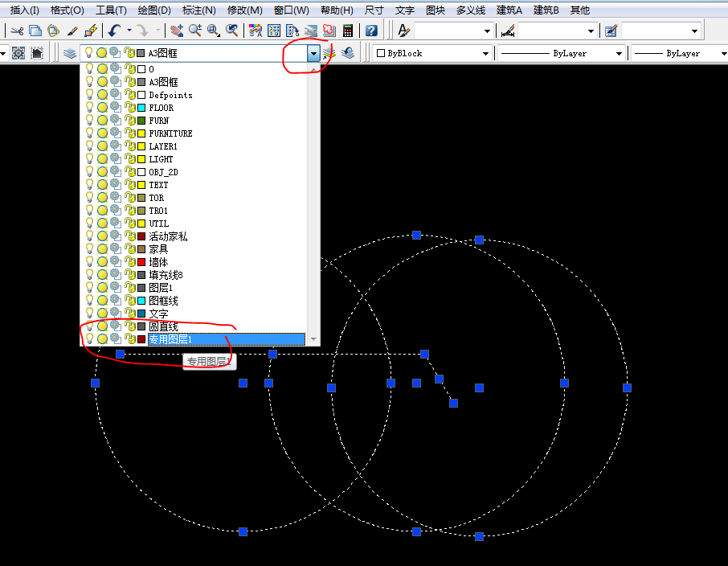Open the 绘图(D) menu
The width and height of the screenshot is (728, 566).
tap(154, 10)
